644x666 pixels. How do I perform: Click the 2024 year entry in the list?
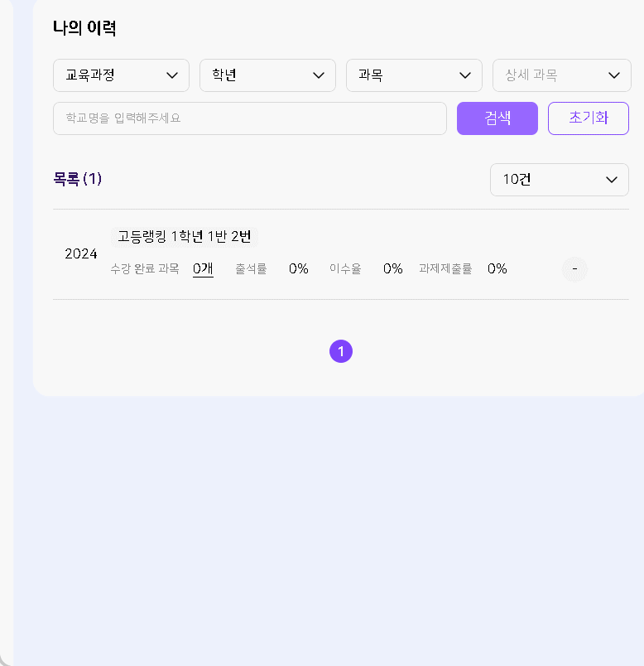pos(81,253)
